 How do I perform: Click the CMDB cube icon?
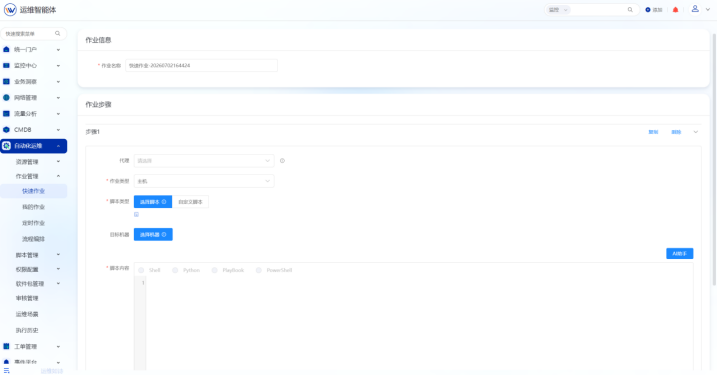tap(6, 130)
